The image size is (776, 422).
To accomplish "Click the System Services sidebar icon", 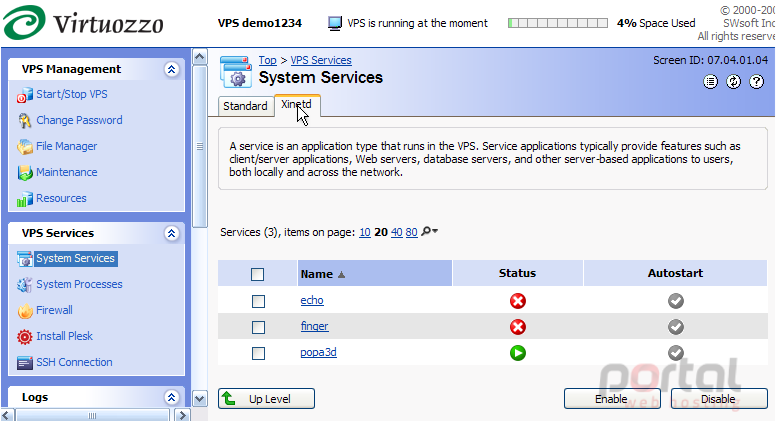I will tap(24, 259).
